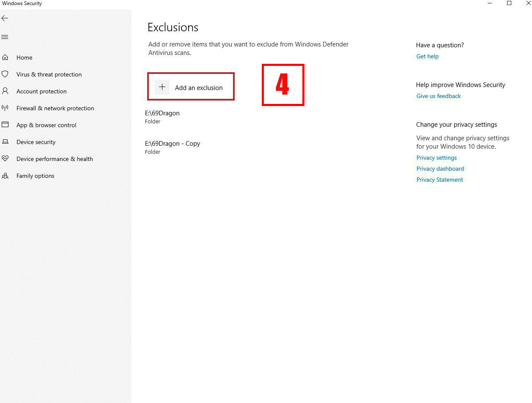Open the Get help link

coord(427,56)
